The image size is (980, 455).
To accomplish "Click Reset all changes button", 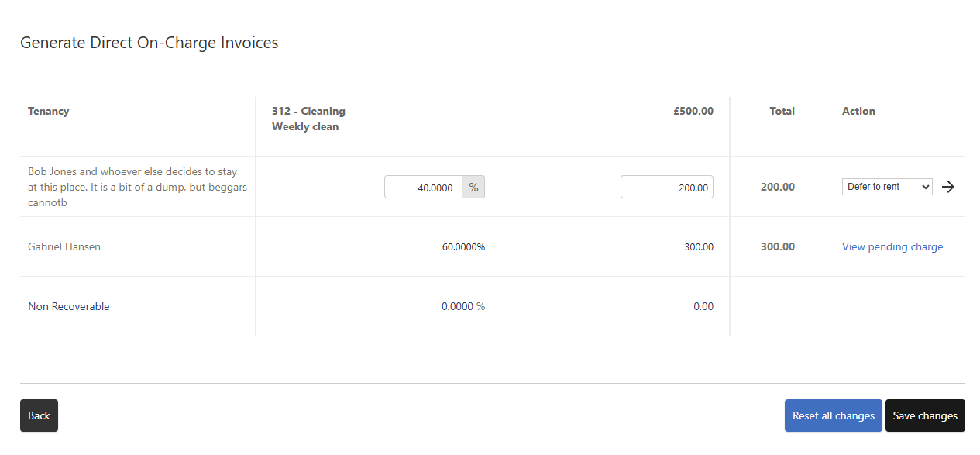I will click(x=833, y=415).
